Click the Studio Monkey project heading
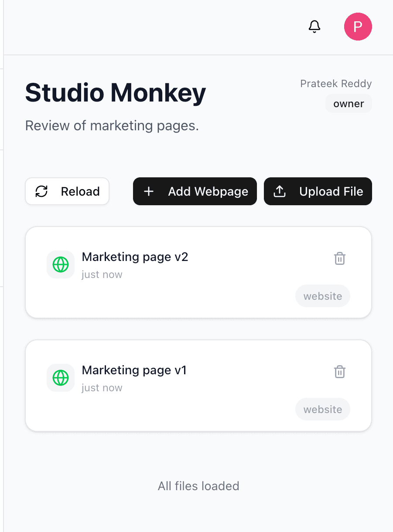 [116, 93]
